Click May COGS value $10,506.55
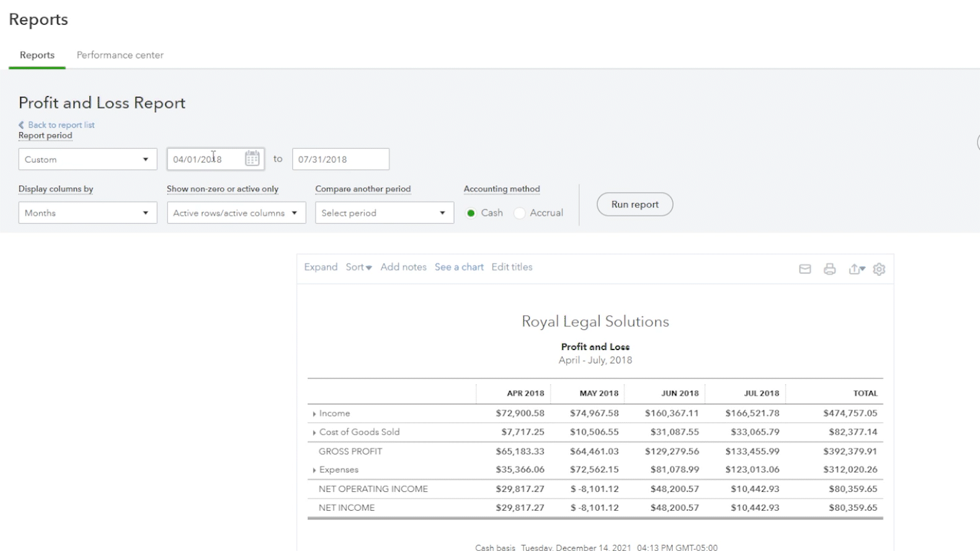This screenshot has height=551, width=980. coord(594,432)
